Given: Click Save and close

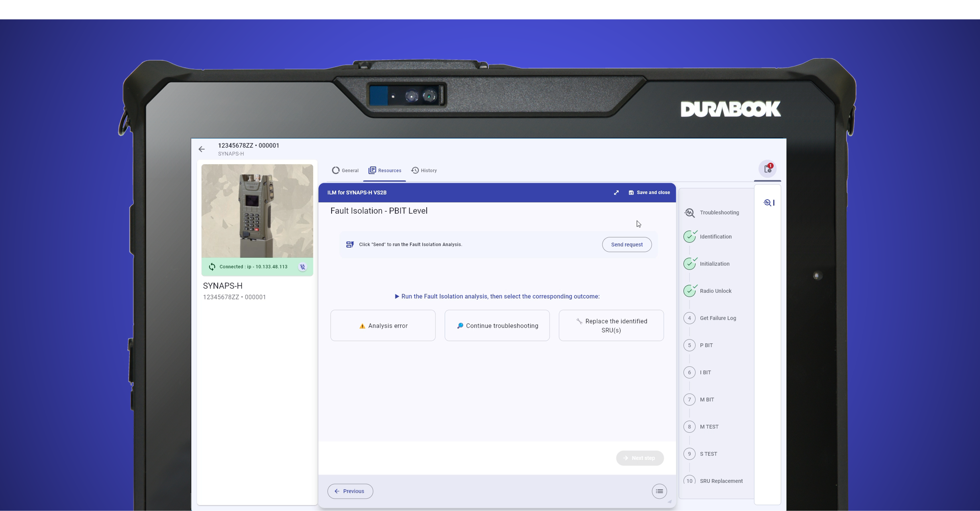Looking at the screenshot, I should click(649, 193).
